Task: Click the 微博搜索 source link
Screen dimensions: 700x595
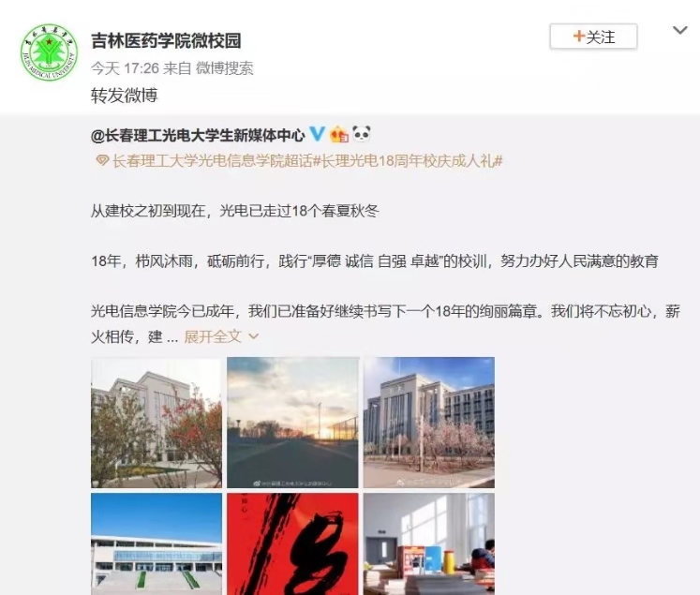Action: [225, 68]
